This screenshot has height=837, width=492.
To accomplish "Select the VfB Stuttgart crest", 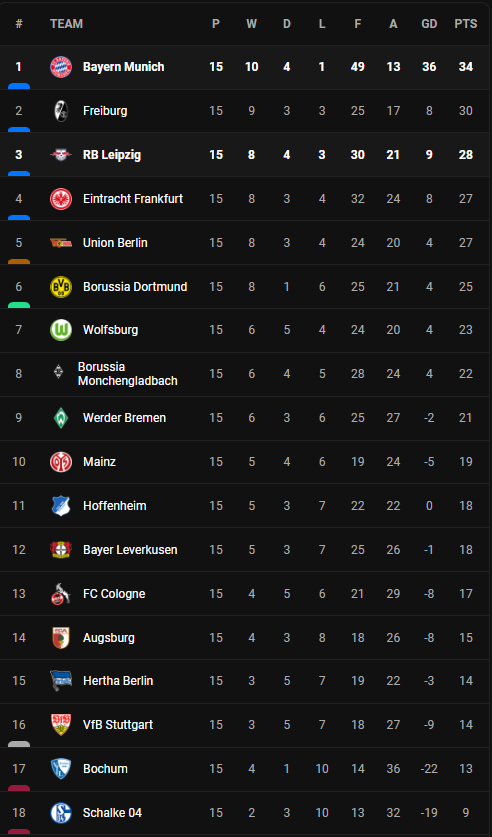I will pos(61,725).
